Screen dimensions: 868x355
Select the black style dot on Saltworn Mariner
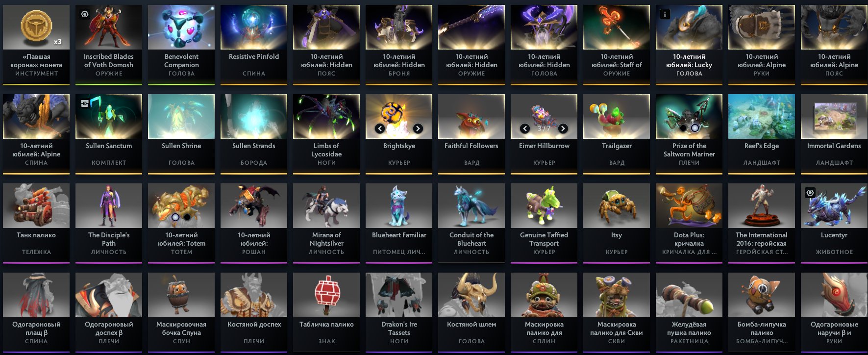pyautogui.click(x=683, y=128)
